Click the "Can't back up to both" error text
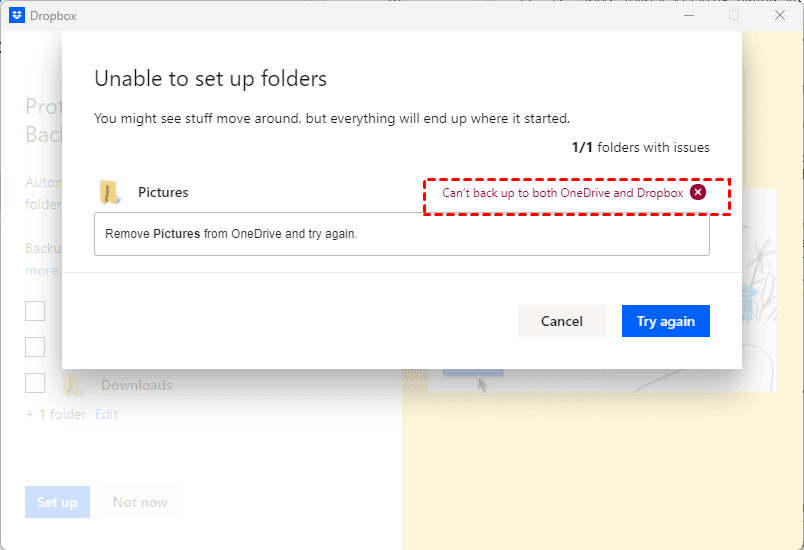 [x=562, y=192]
